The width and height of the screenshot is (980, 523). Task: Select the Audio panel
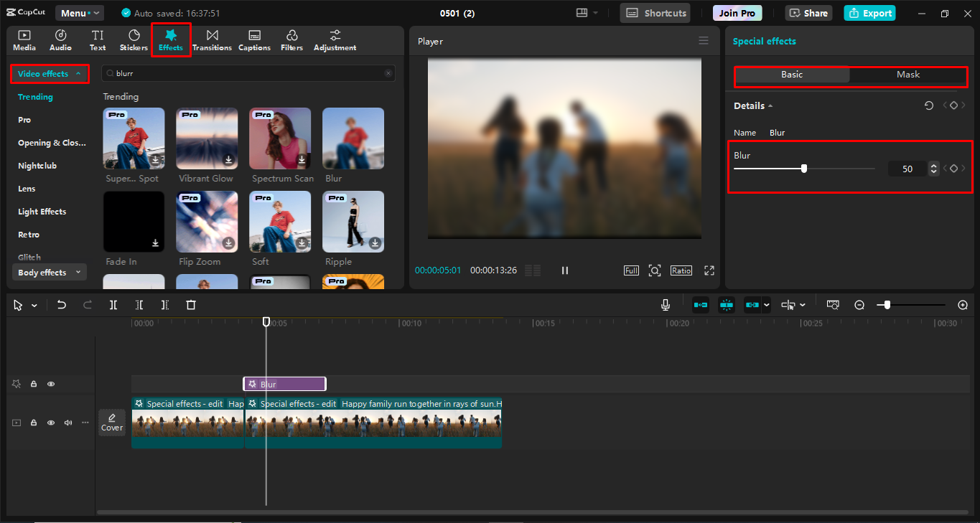coord(60,39)
